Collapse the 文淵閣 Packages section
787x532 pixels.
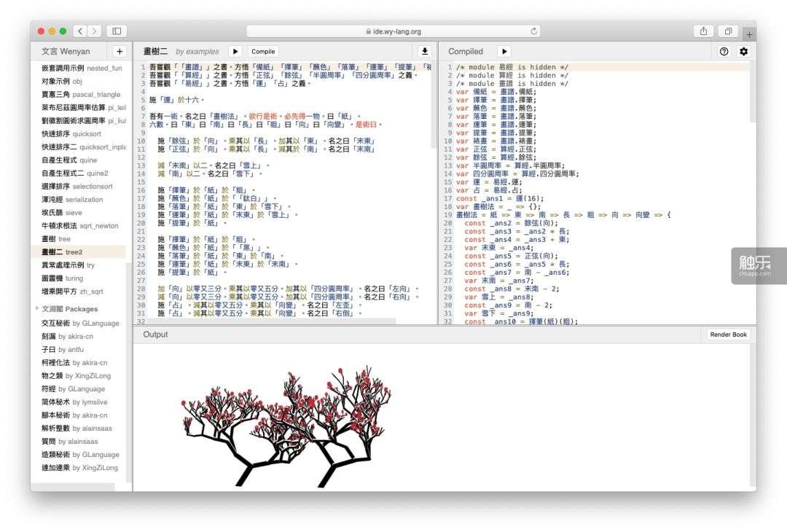[x=38, y=309]
